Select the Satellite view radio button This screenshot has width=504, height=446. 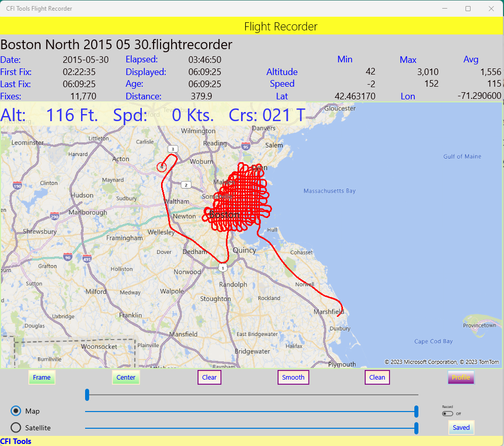[16, 428]
